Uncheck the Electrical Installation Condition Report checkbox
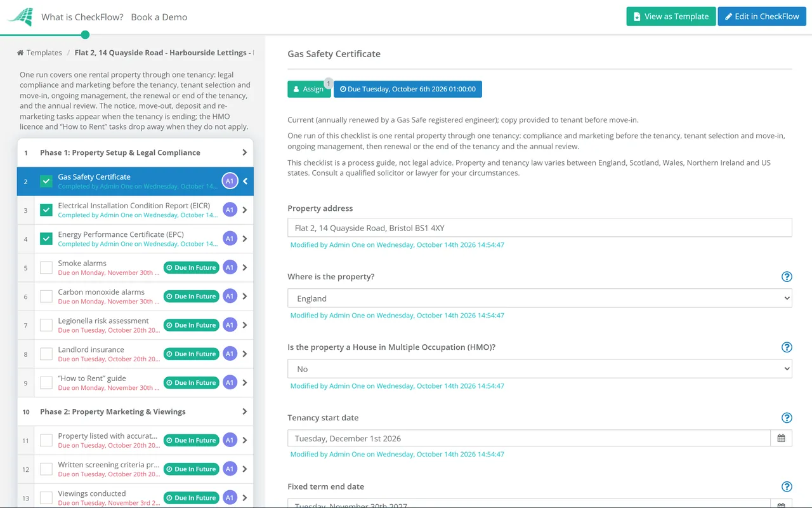This screenshot has height=508, width=812. tap(46, 210)
